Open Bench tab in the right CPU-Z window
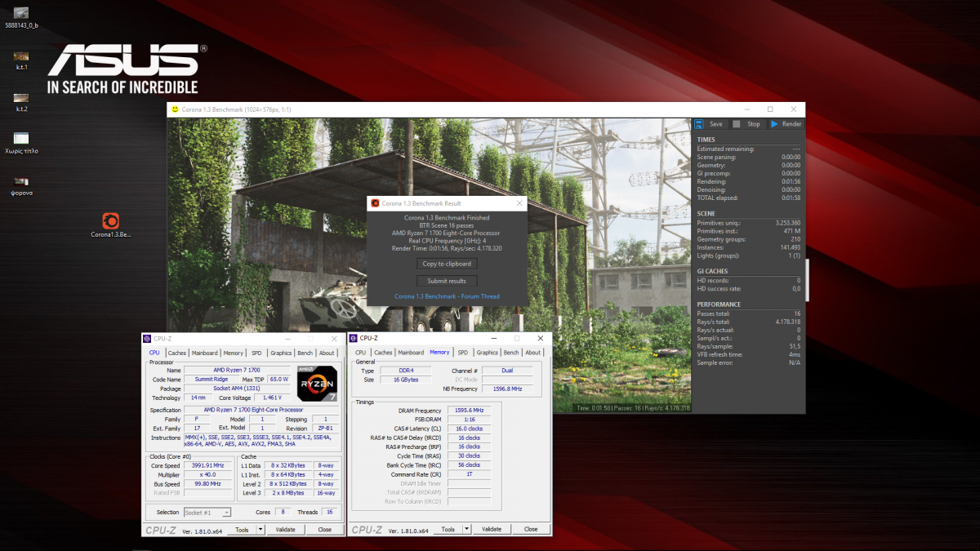Viewport: 980px width, 551px height. coord(511,353)
